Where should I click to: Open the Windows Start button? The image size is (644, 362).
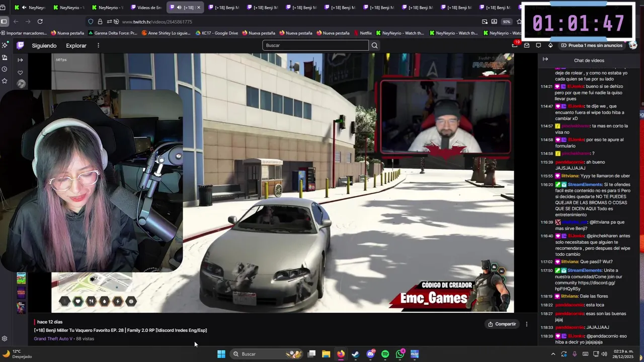(x=221, y=354)
